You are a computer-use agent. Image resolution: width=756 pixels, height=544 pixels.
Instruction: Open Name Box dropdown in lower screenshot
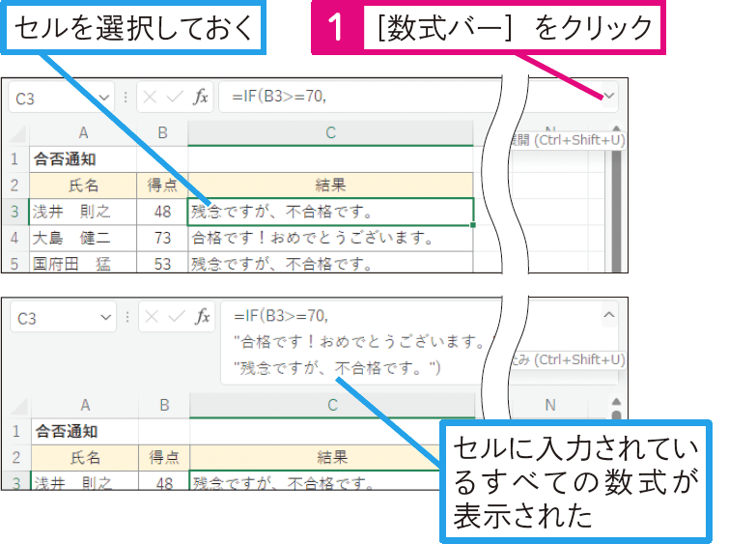(105, 318)
